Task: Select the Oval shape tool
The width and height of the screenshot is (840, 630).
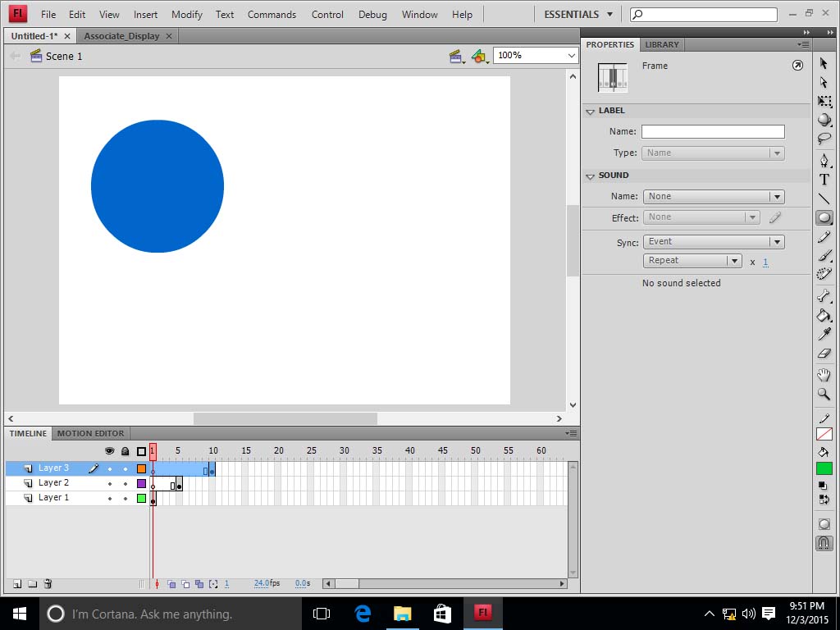Action: tap(824, 217)
